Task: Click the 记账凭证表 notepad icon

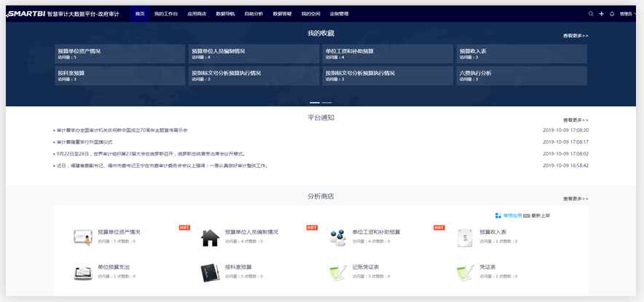Action: tap(337, 272)
